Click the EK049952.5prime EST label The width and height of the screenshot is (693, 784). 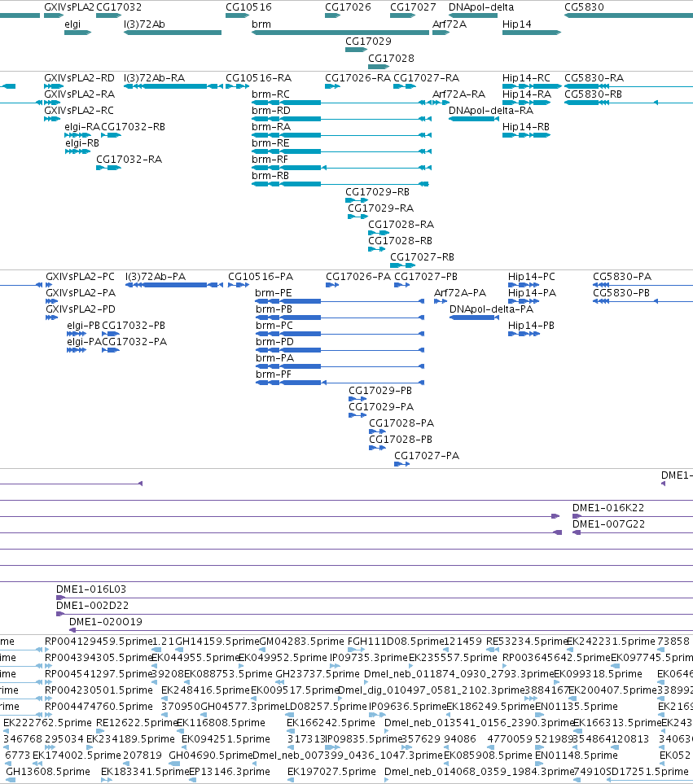pyautogui.click(x=283, y=658)
